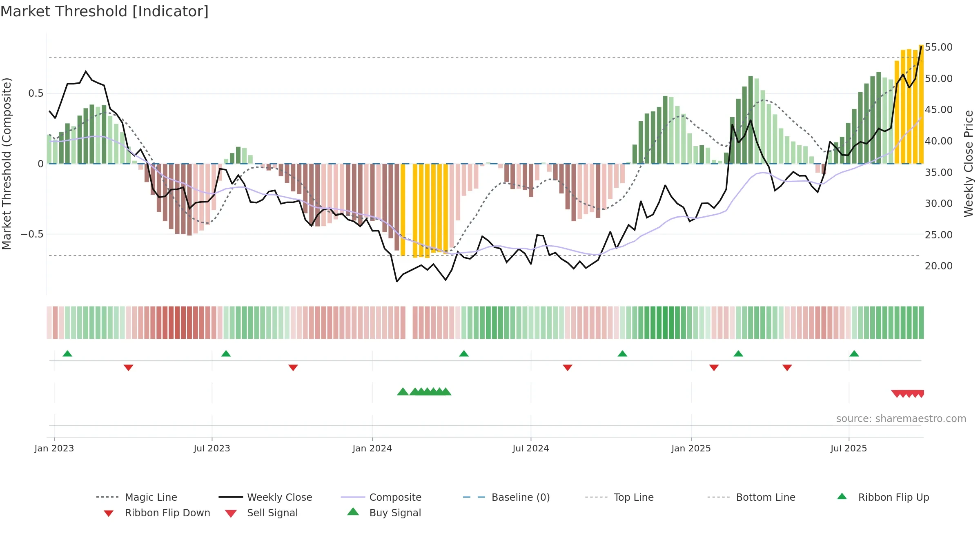The height and width of the screenshot is (551, 980).
Task: Click the Ribbon Flip Down marker in August 2024
Action: [x=568, y=368]
